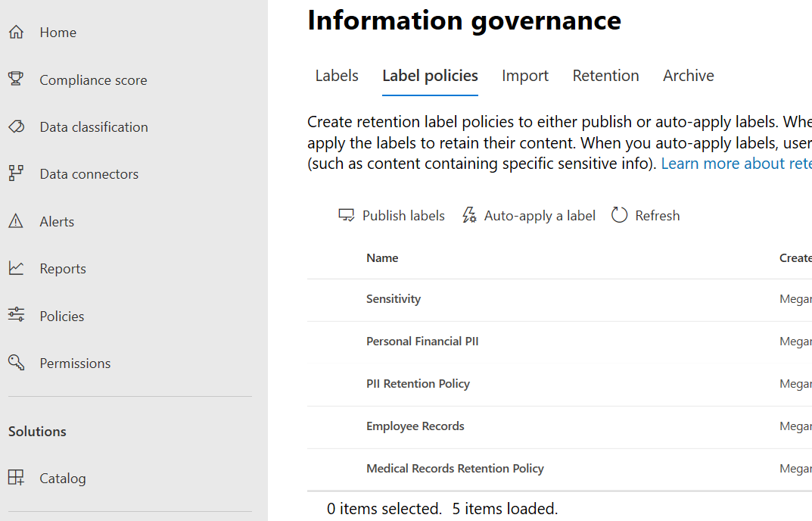Open the Reports page
This screenshot has width=812, height=521.
coord(63,269)
